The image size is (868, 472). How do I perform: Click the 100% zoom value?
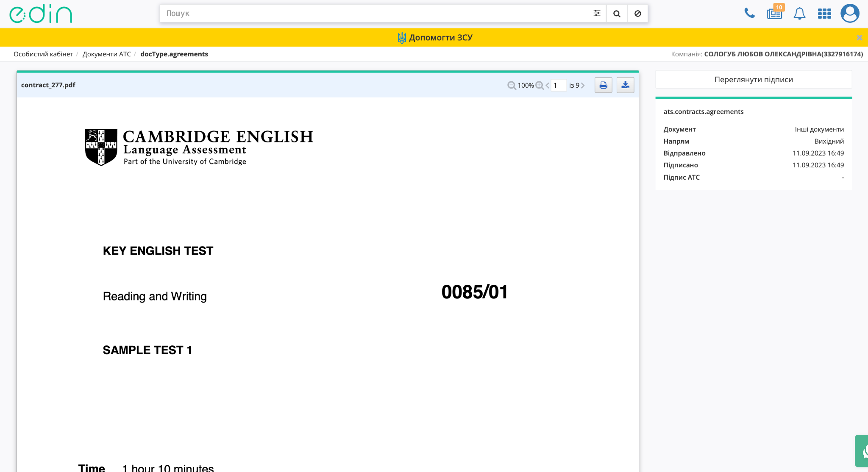(526, 85)
